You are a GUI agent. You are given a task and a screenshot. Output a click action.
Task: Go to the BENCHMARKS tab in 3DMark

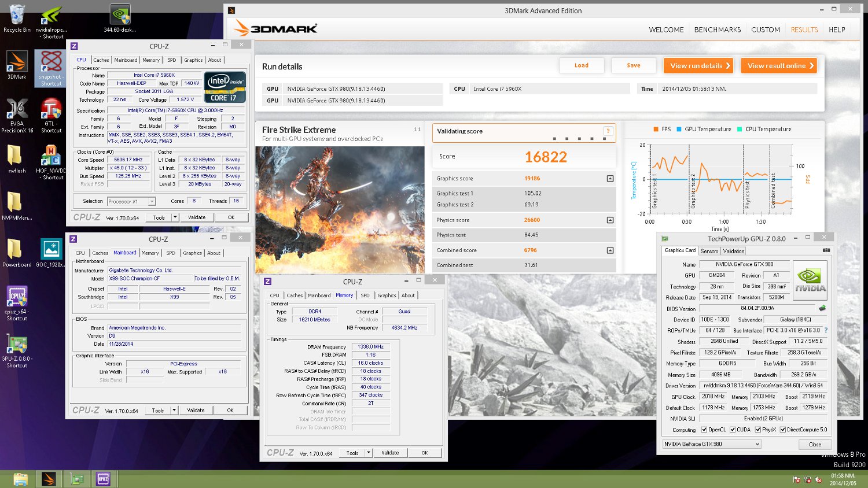pos(718,29)
